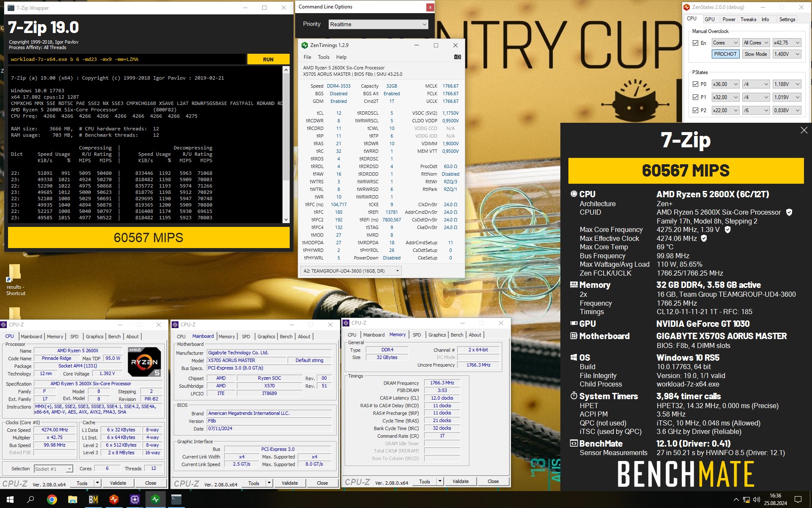
Task: Open P1 /4 divider dropdown
Action: [756, 97]
